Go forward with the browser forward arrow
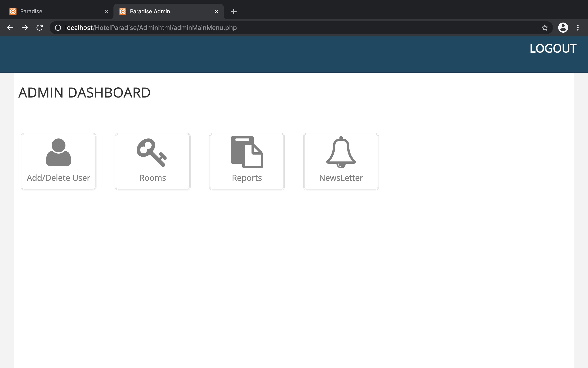The width and height of the screenshot is (588, 368). pyautogui.click(x=25, y=28)
